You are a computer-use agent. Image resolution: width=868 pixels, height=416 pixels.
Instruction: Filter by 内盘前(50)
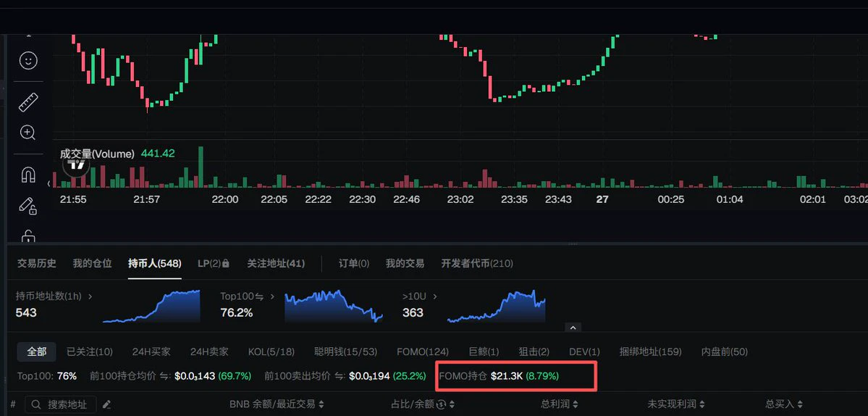click(x=724, y=351)
